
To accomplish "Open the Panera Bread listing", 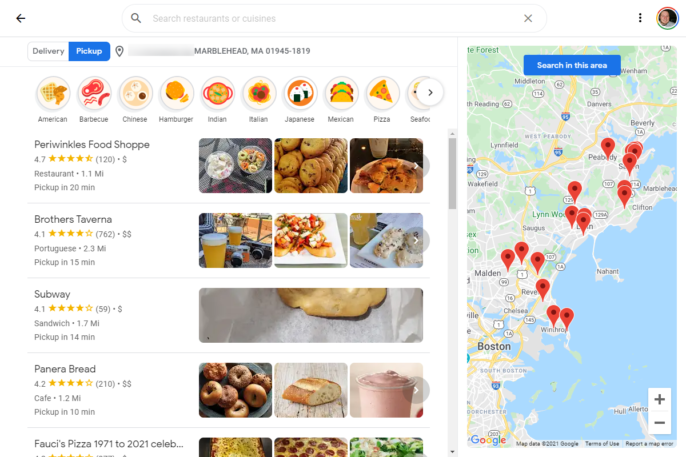I will pyautogui.click(x=65, y=369).
